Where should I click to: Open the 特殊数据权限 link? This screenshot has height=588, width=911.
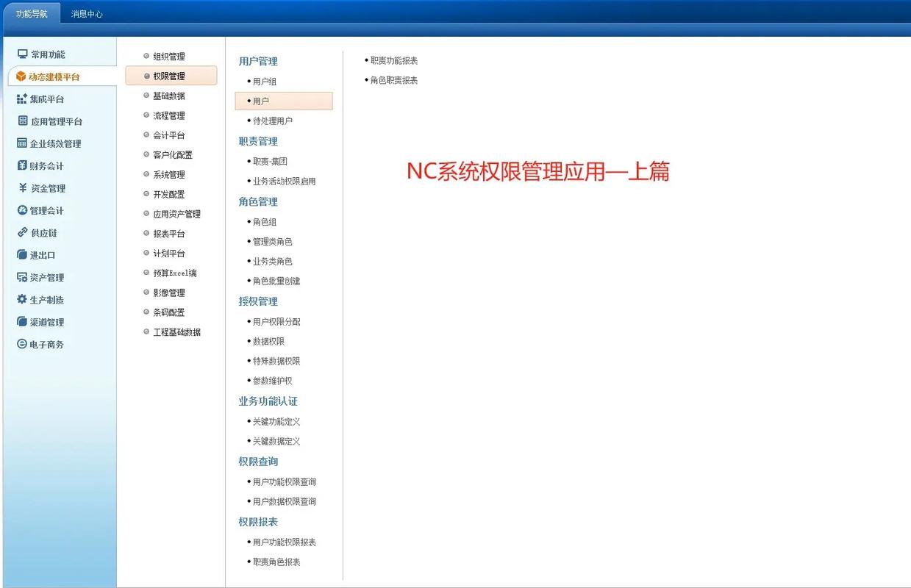coord(276,361)
